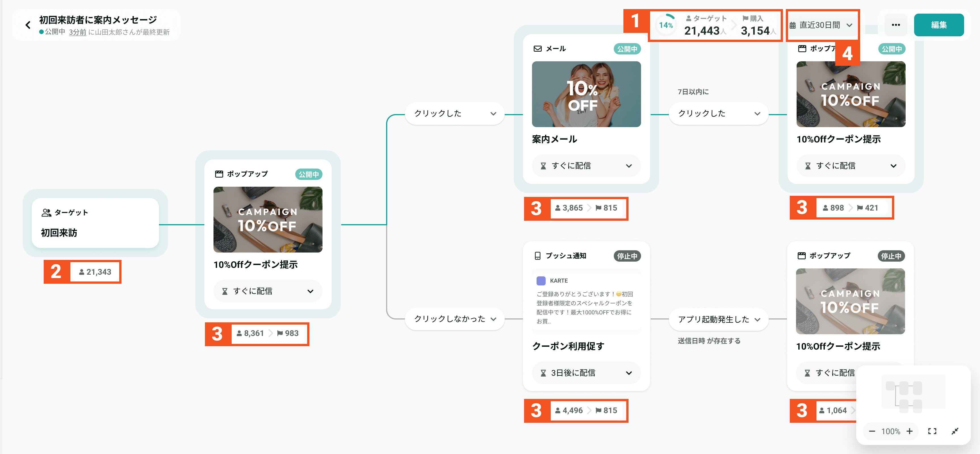Click the 3分前 last-updated link
980x454 pixels.
78,32
